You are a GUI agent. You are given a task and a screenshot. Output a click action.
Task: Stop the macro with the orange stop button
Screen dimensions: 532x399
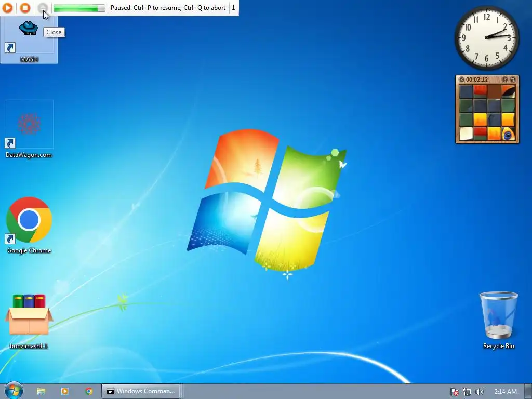[25, 7]
